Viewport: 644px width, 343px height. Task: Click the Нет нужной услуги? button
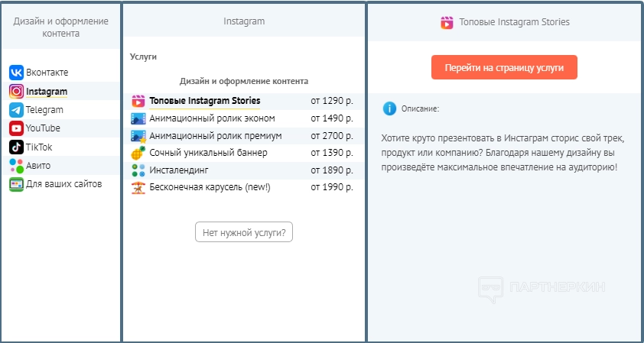pyautogui.click(x=244, y=232)
